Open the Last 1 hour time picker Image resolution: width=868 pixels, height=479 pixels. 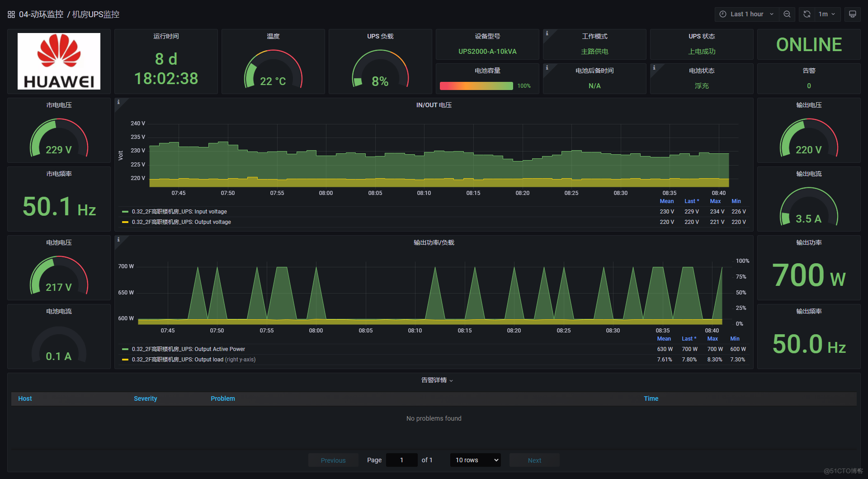coord(746,14)
